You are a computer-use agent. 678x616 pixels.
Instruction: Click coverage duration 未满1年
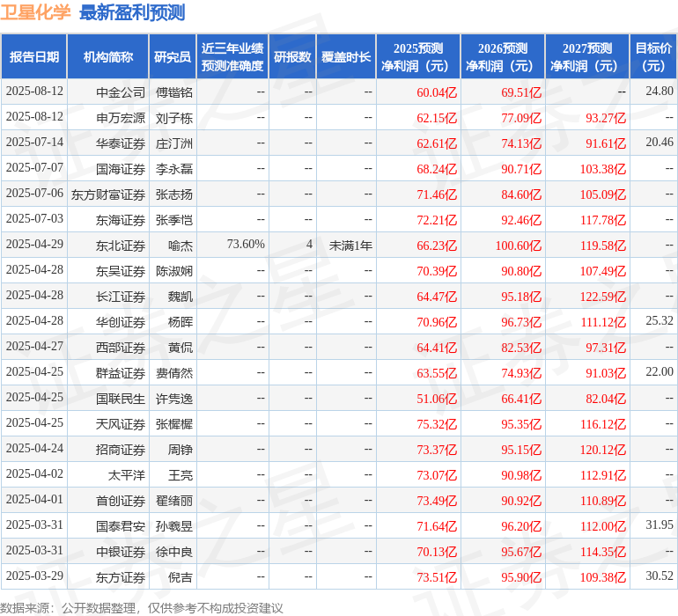pyautogui.click(x=350, y=246)
